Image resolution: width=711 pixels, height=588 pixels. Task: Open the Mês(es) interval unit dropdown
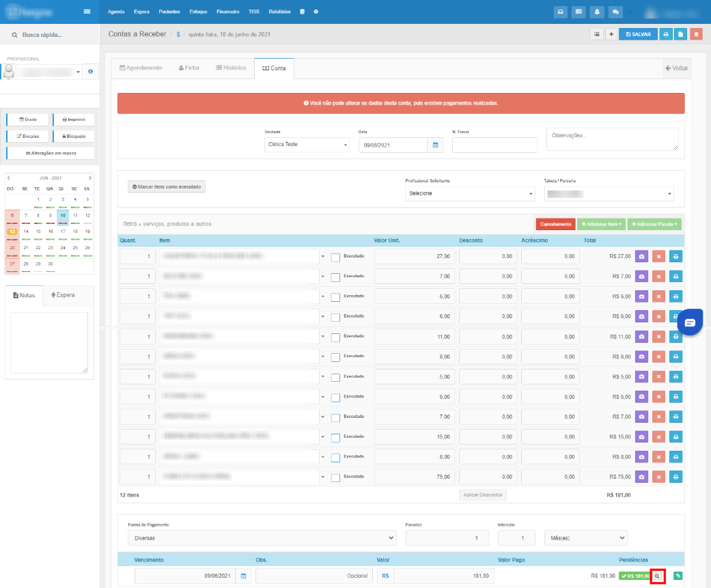click(x=586, y=538)
